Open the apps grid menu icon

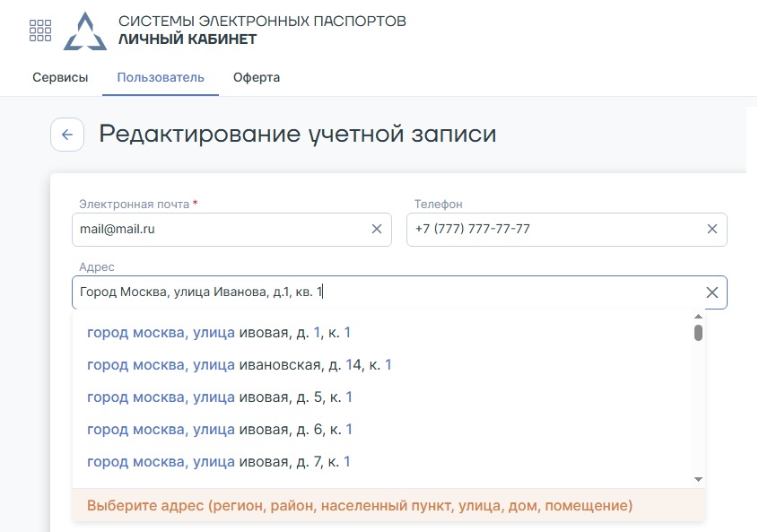click(x=40, y=31)
